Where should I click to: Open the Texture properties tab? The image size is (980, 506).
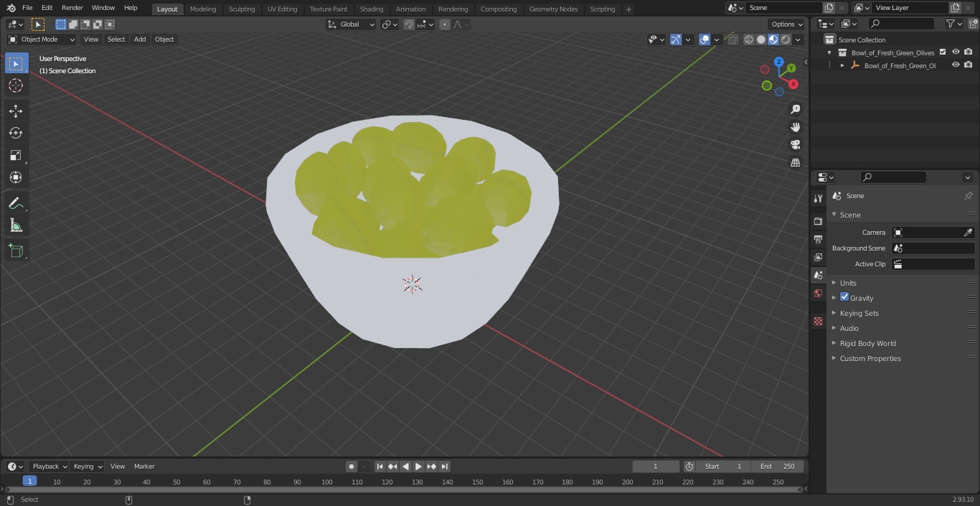[x=818, y=321]
